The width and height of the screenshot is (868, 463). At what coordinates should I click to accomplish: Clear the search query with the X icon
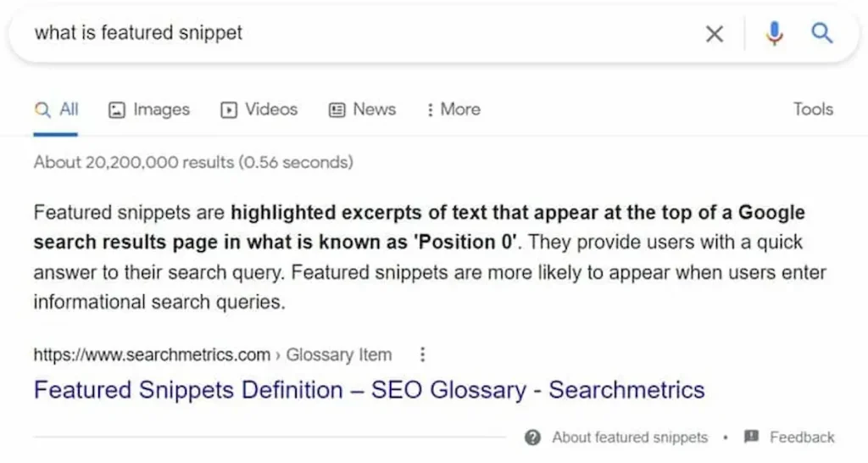coord(715,34)
